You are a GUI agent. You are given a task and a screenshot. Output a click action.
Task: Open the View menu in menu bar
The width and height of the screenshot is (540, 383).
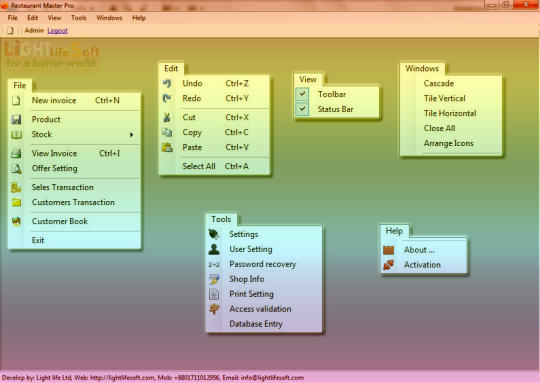click(54, 18)
